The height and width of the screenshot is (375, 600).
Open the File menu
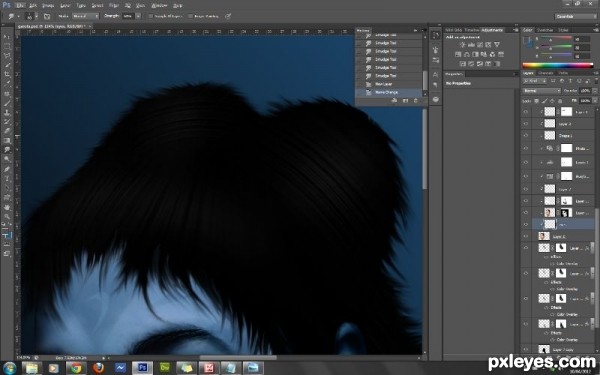[x=20, y=6]
